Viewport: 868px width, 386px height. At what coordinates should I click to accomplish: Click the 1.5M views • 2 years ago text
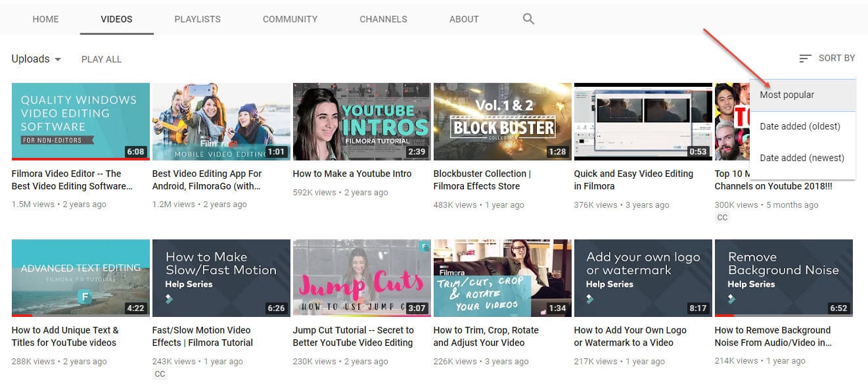click(59, 205)
